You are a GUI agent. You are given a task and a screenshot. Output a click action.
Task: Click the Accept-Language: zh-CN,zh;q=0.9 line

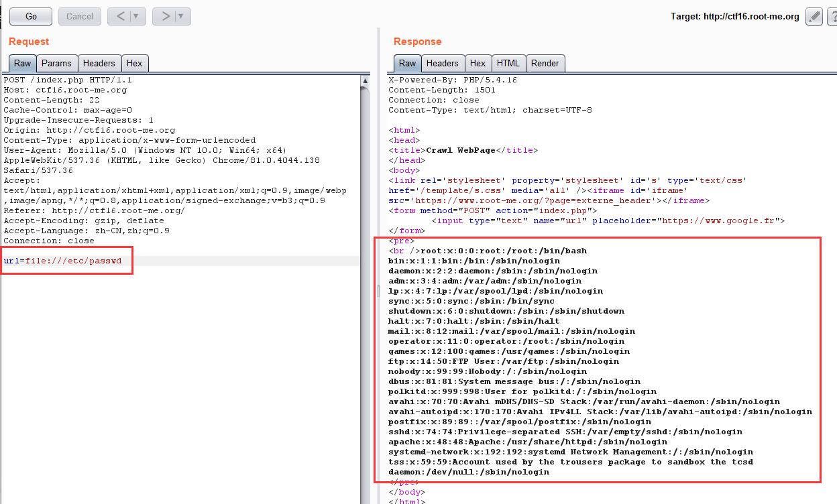87,231
